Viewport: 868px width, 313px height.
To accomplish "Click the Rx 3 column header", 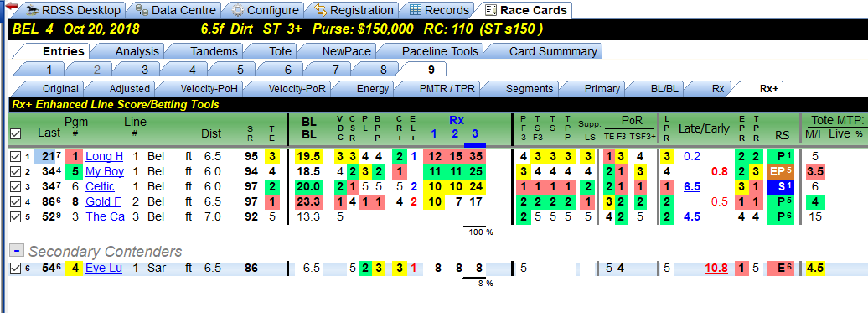I will [474, 133].
